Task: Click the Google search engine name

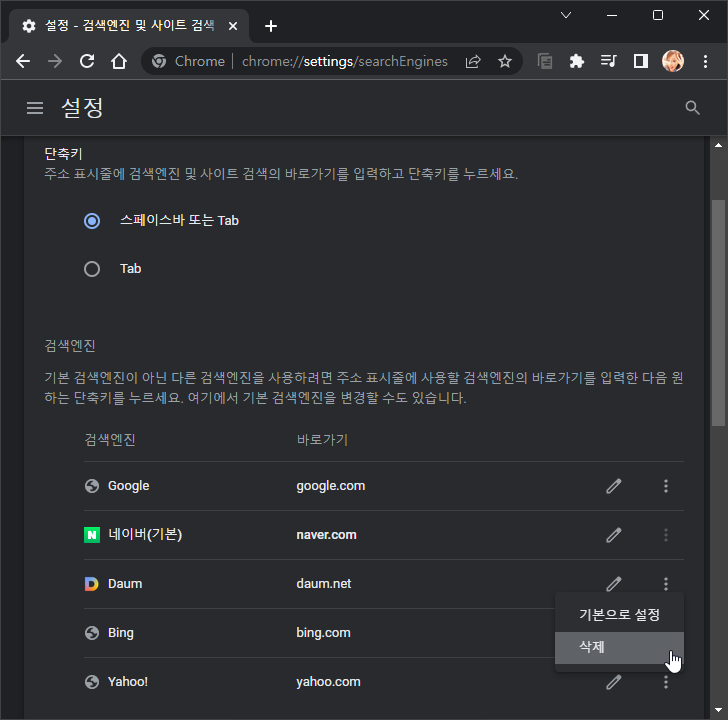Action: tap(129, 486)
